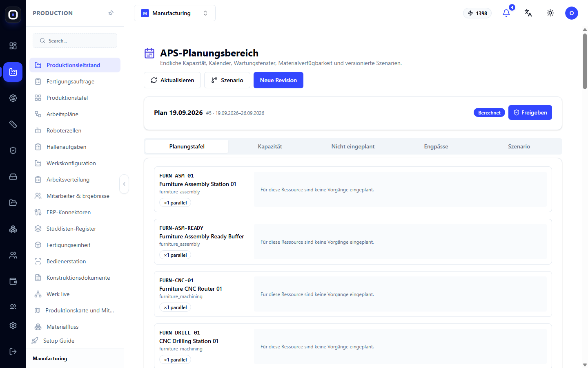
Task: Switch to the Szenario tab
Action: click(x=519, y=146)
